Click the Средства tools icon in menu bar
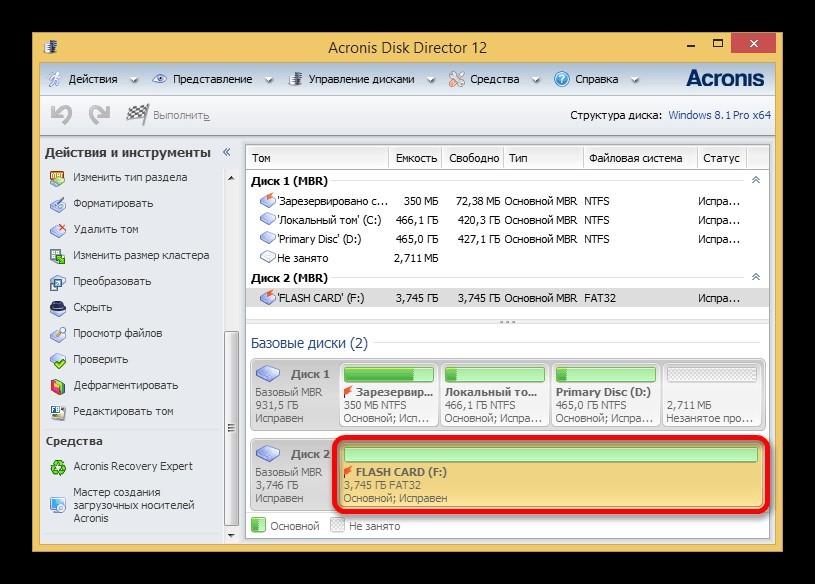 456,79
